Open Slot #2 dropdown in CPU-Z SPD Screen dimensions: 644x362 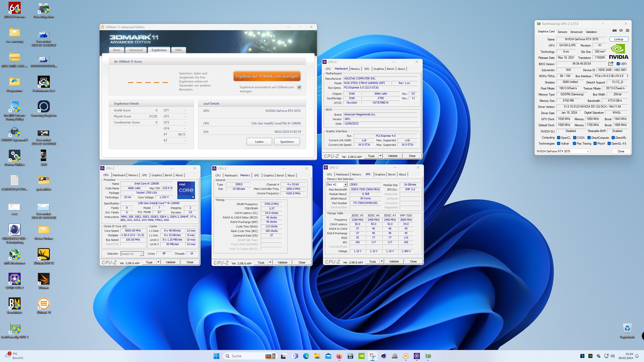pos(337,185)
